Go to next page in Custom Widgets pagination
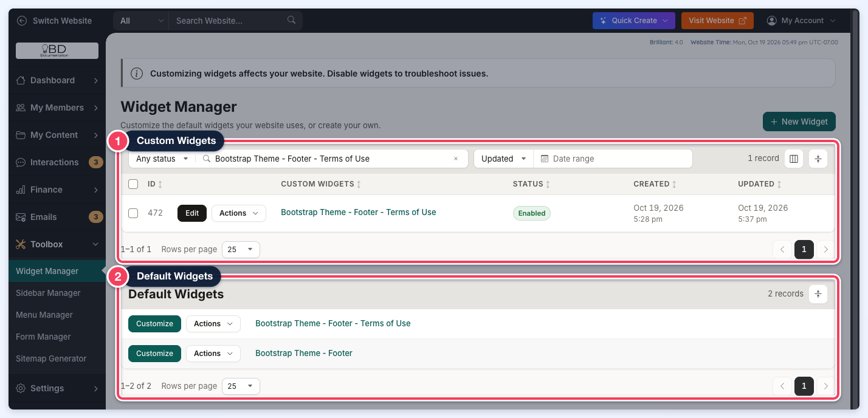This screenshot has width=868, height=418. click(x=825, y=250)
